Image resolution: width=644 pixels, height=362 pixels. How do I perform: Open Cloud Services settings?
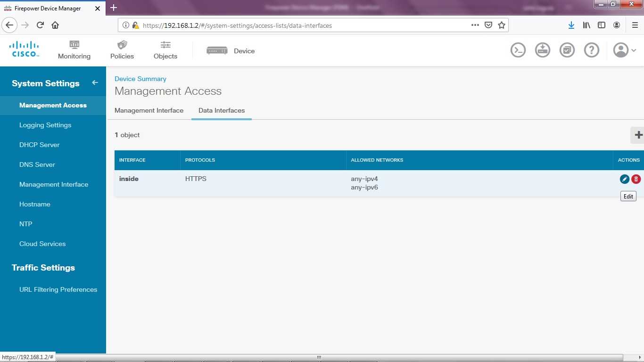tap(42, 244)
